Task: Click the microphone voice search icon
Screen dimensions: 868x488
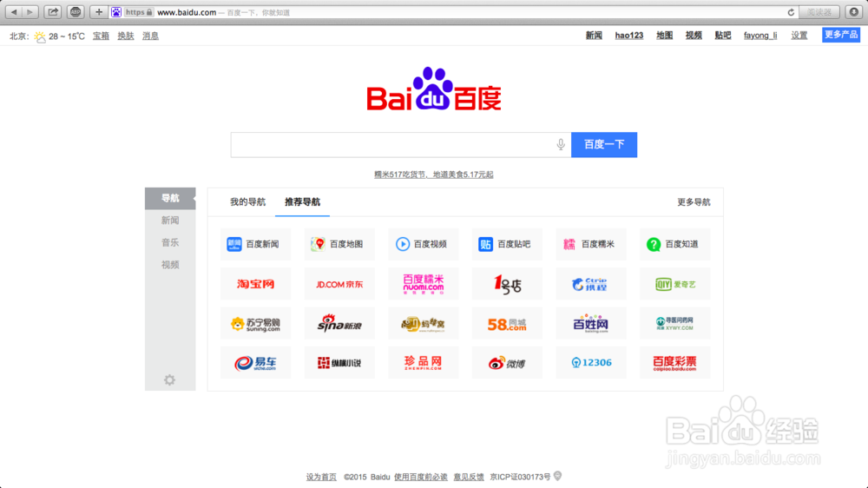Action: coord(561,144)
